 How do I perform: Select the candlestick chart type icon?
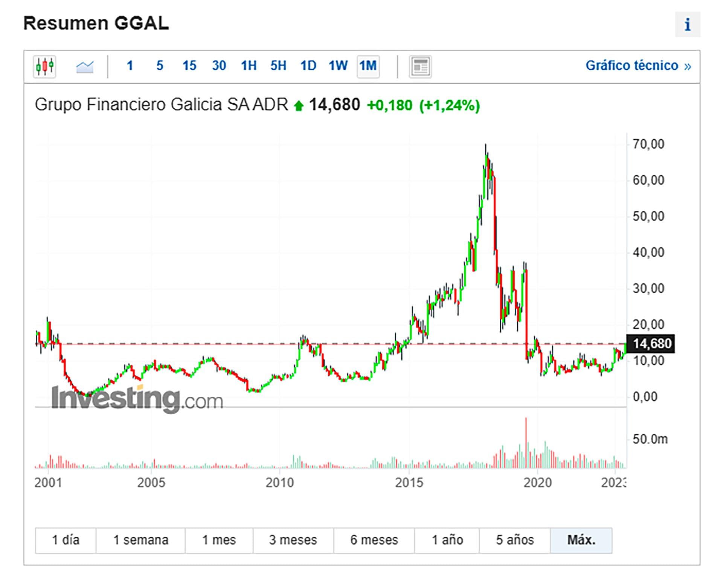44,67
